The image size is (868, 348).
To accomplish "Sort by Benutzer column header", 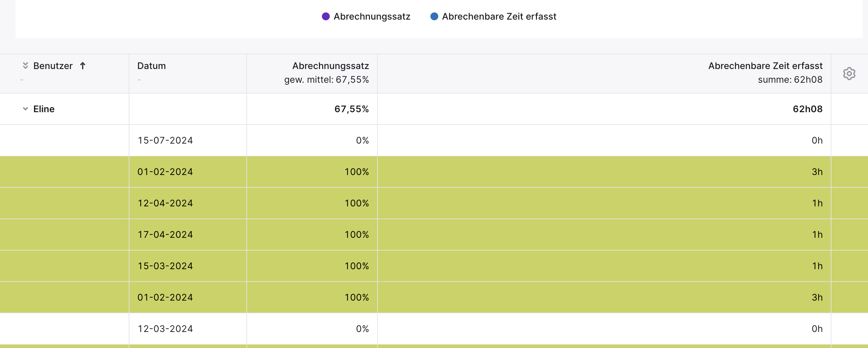I will [x=53, y=66].
